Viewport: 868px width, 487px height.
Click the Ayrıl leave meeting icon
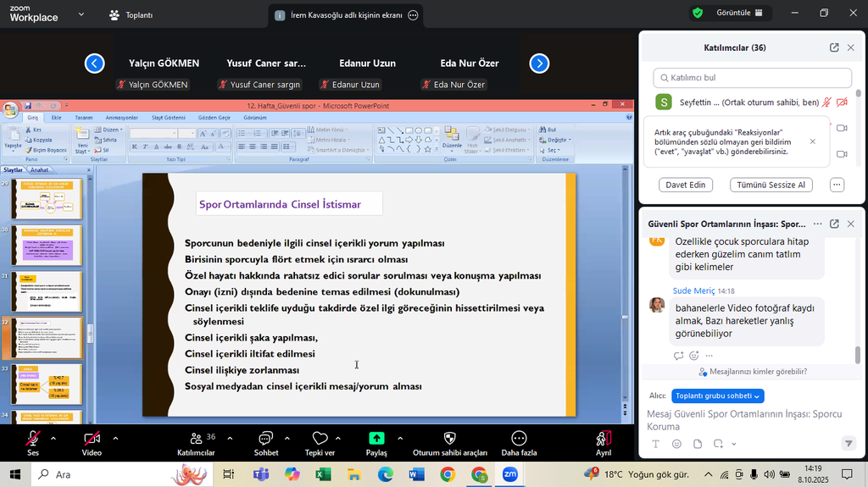pos(604,438)
